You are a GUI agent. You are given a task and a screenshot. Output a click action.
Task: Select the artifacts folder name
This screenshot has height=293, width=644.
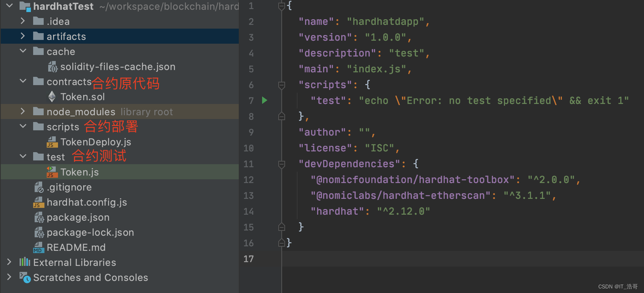point(66,37)
